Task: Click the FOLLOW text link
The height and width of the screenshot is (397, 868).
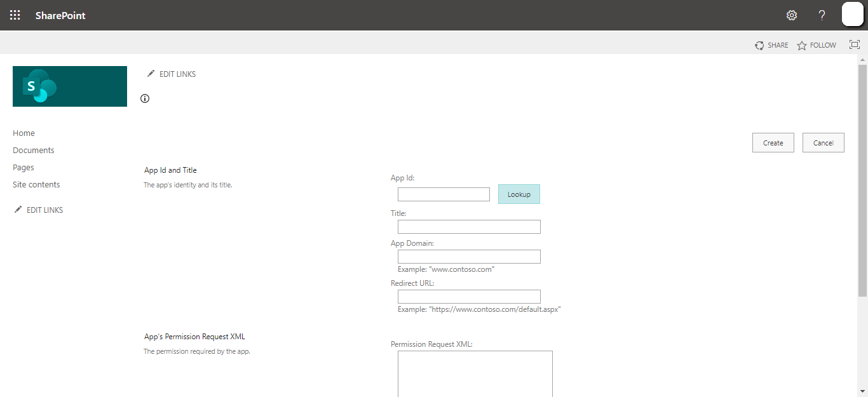Action: [x=823, y=45]
